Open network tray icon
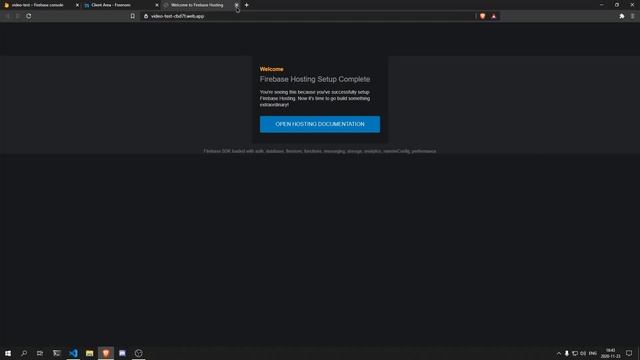 575,353
